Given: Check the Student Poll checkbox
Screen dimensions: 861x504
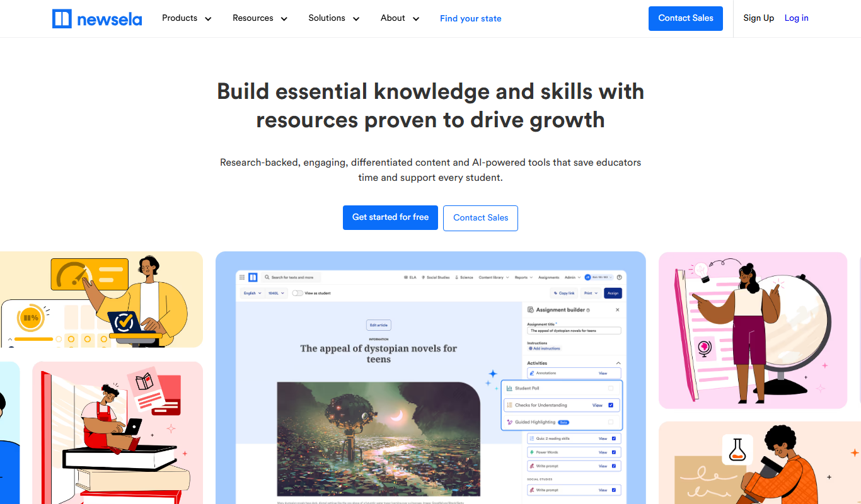Looking at the screenshot, I should 611,388.
